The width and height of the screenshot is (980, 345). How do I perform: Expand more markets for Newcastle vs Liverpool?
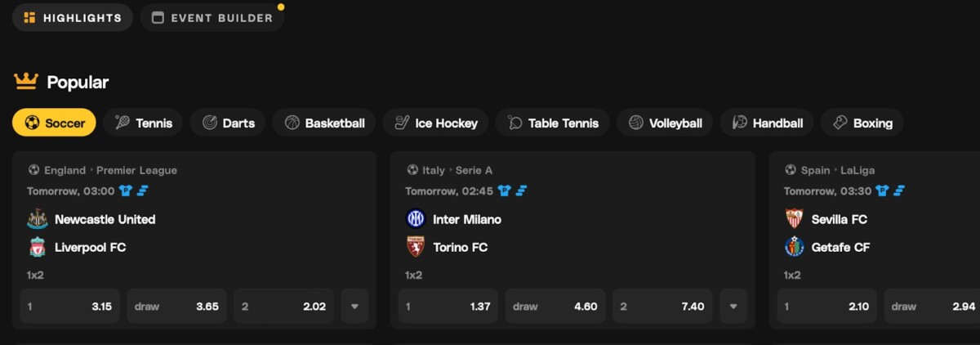354,307
